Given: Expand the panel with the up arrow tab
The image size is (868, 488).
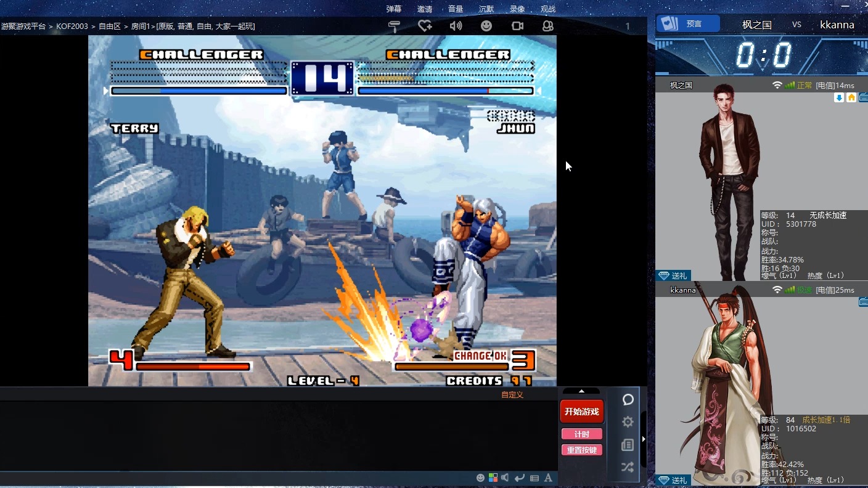Looking at the screenshot, I should point(581,391).
